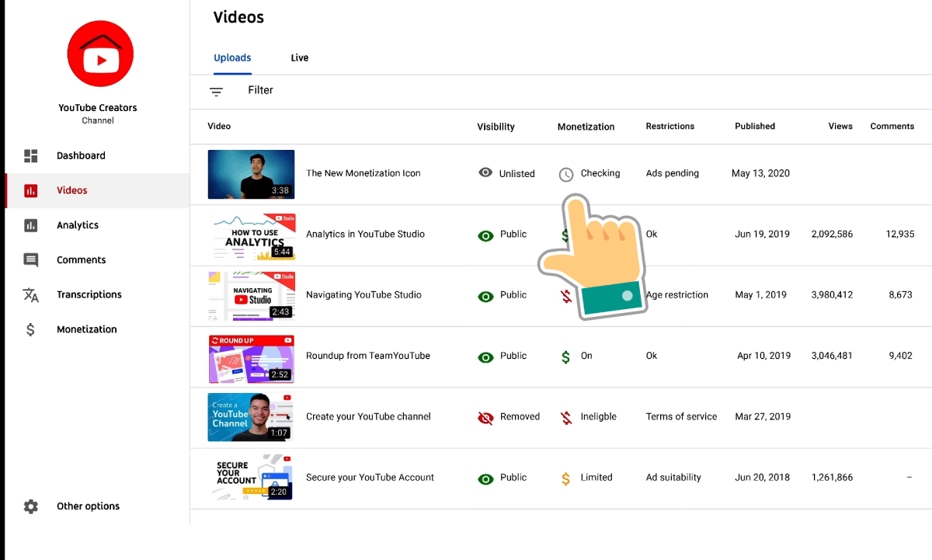Toggle Public eye for Roundup from TeamYouTube

[486, 357]
